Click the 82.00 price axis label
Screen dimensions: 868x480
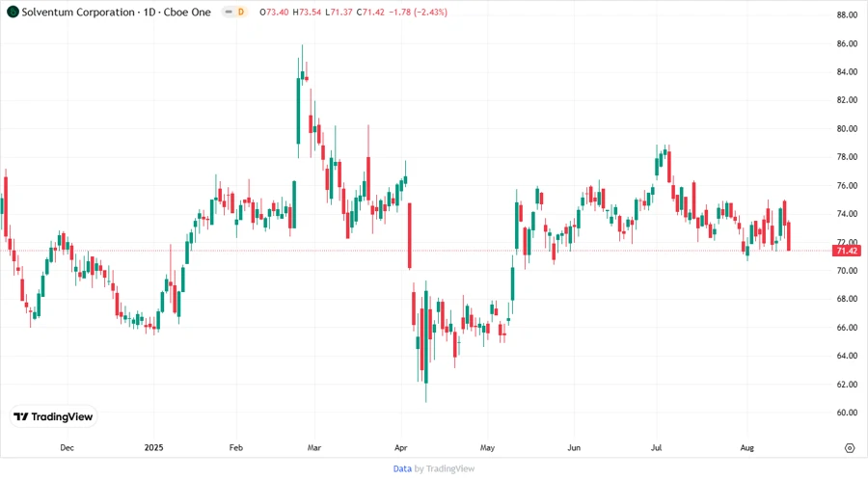(847, 100)
